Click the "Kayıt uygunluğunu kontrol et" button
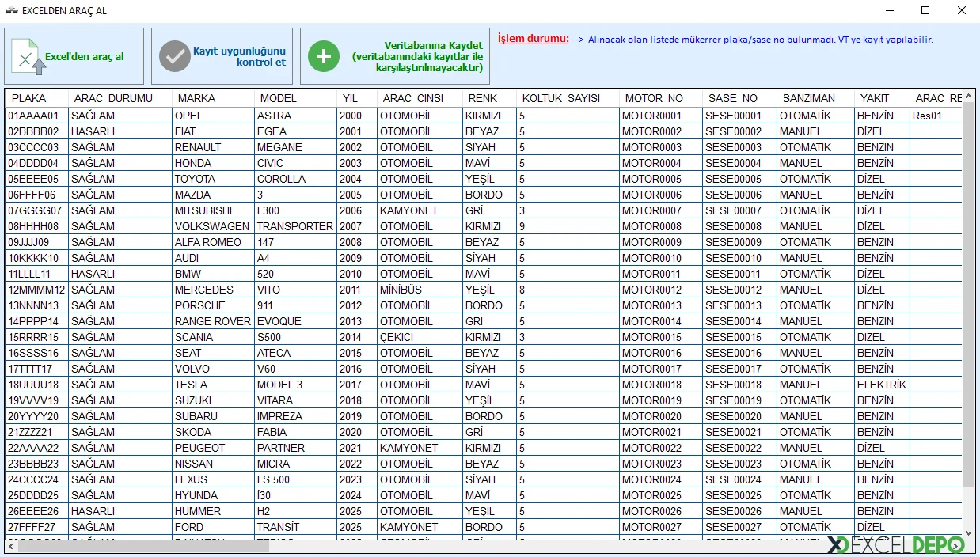The width and height of the screenshot is (980, 557). coord(222,55)
